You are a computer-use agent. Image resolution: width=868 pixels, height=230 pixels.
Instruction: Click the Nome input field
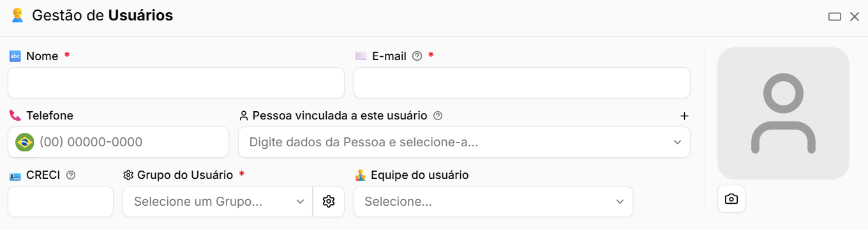(176, 82)
